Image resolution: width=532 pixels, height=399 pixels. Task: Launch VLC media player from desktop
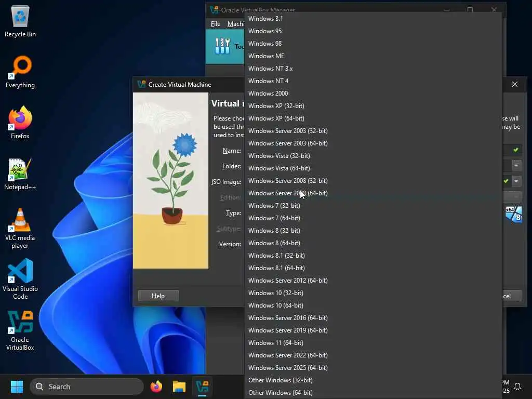tap(20, 228)
